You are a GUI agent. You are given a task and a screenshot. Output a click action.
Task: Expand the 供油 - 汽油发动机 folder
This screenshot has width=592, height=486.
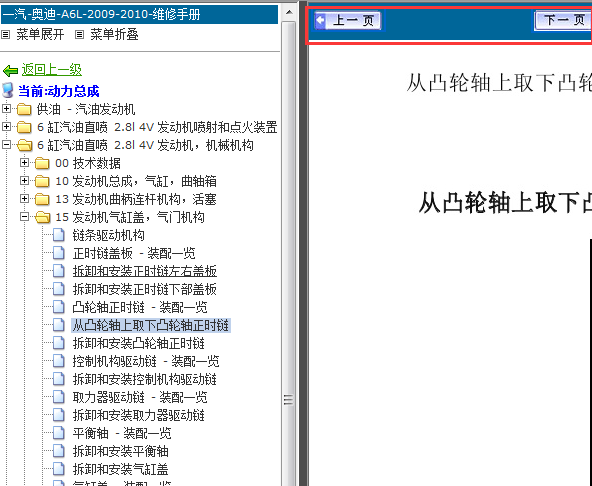coord(6,109)
